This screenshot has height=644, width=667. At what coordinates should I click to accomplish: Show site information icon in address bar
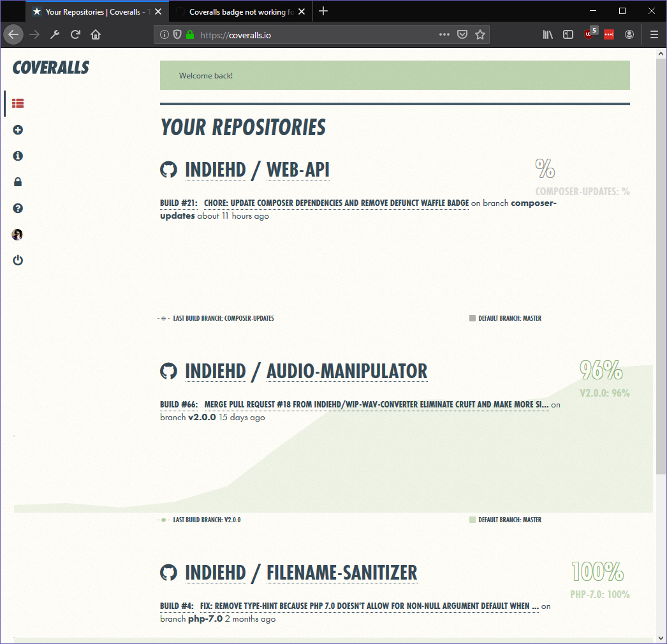point(164,35)
